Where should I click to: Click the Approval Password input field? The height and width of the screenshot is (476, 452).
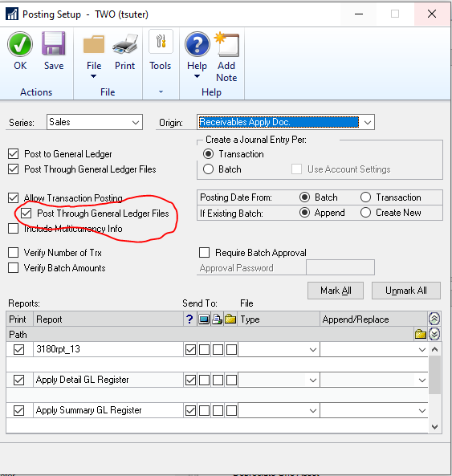(340, 268)
